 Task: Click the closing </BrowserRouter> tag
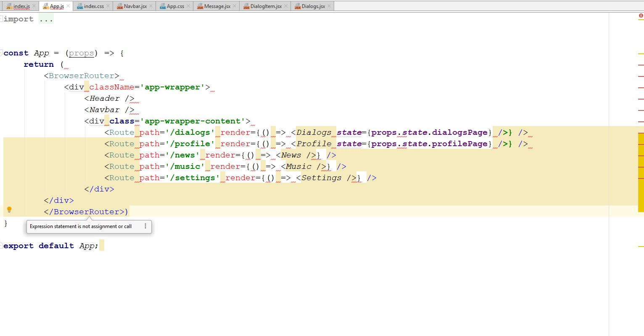pyautogui.click(x=84, y=212)
